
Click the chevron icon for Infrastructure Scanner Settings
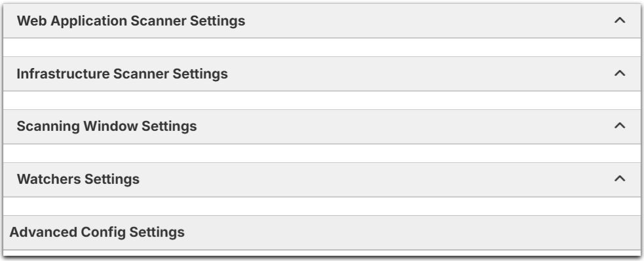[619, 73]
